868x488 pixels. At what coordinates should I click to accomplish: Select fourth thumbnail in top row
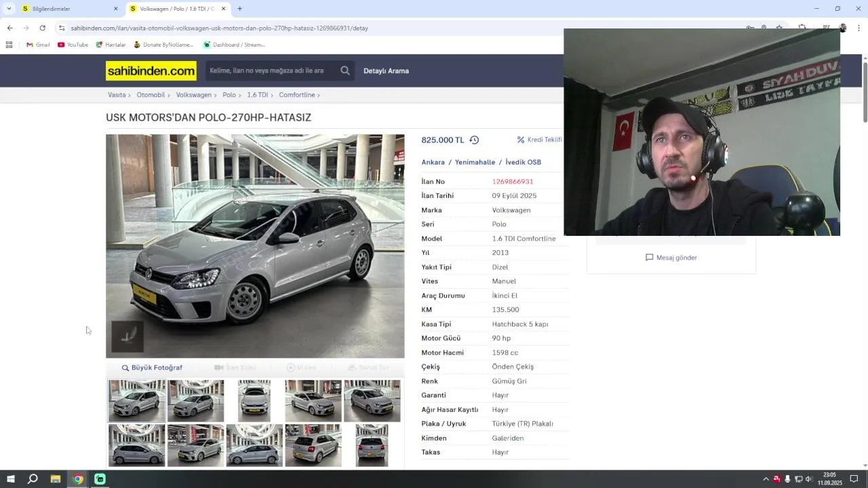pyautogui.click(x=313, y=401)
